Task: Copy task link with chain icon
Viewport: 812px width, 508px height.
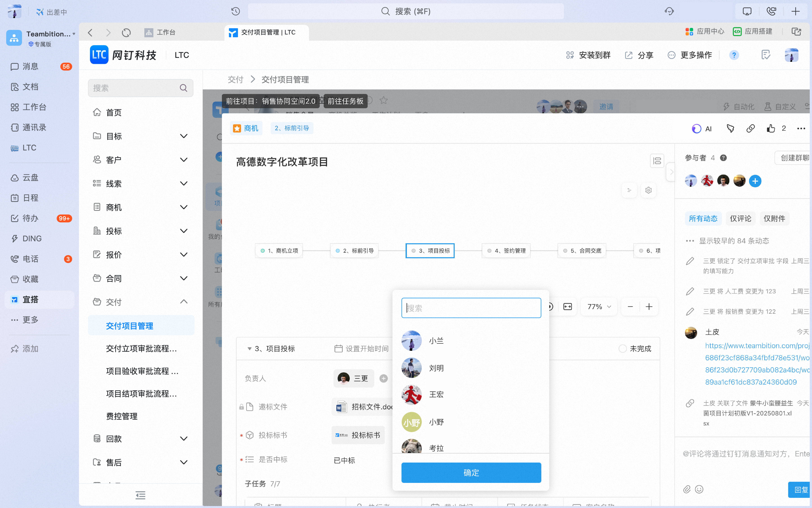Action: pos(751,128)
